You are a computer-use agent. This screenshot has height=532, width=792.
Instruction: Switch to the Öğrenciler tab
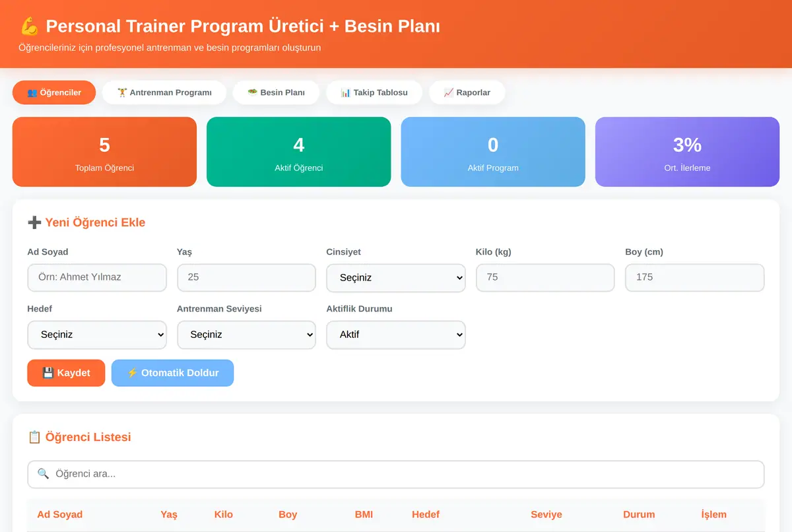pos(54,92)
